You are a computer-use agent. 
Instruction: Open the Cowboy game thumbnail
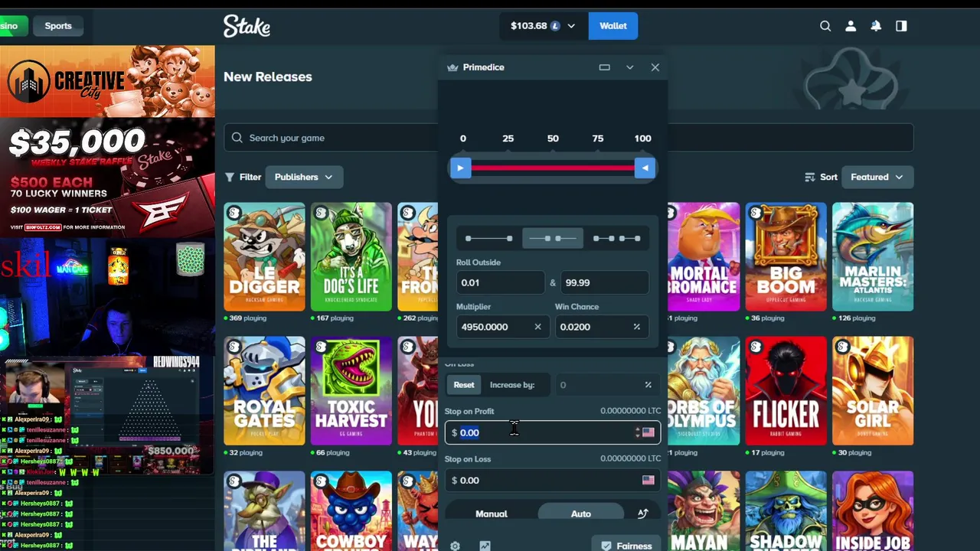pyautogui.click(x=351, y=511)
